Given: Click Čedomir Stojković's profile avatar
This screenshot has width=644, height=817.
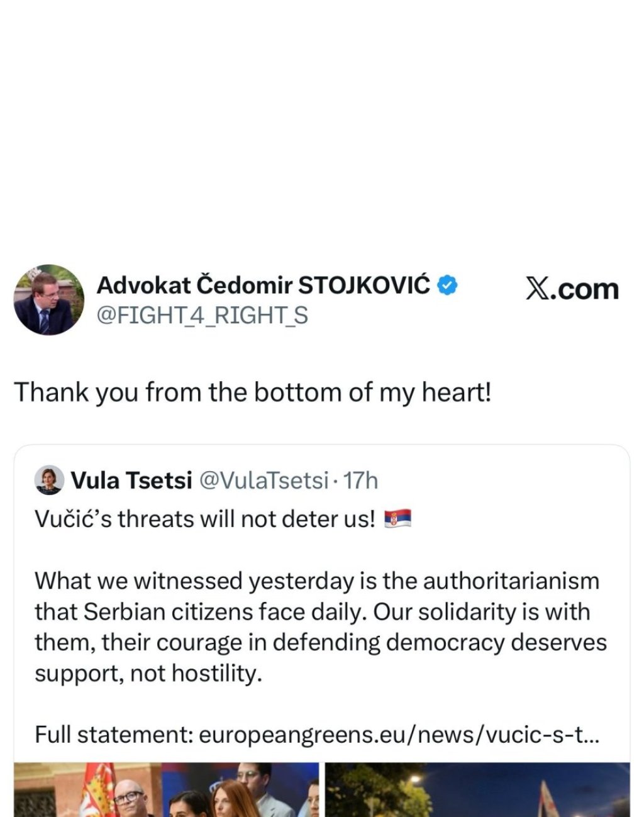Looking at the screenshot, I should pyautogui.click(x=49, y=299).
